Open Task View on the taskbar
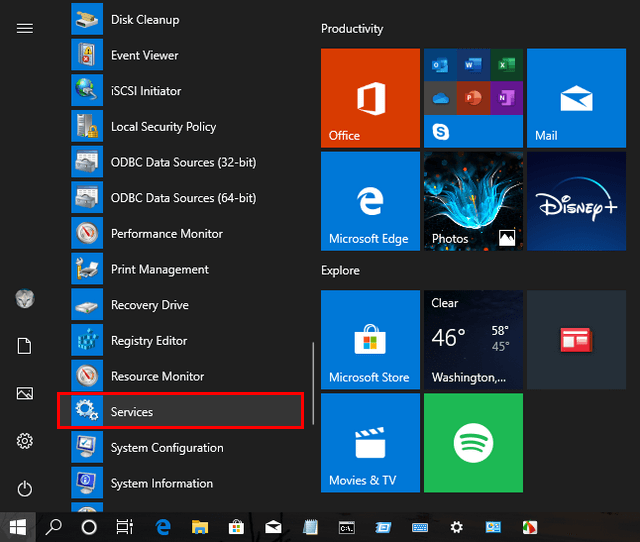640x542 pixels. pyautogui.click(x=124, y=527)
